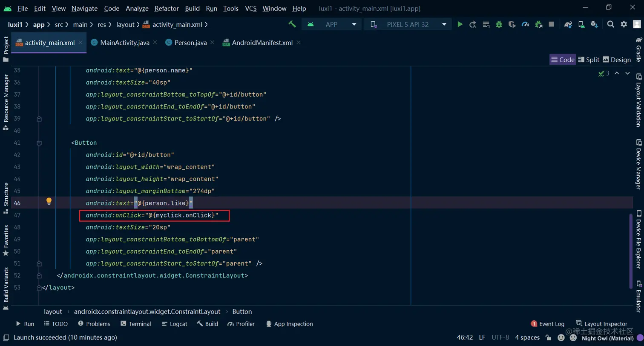Open SDK Manager toolbar icon
The image size is (644, 346).
pos(594,25)
